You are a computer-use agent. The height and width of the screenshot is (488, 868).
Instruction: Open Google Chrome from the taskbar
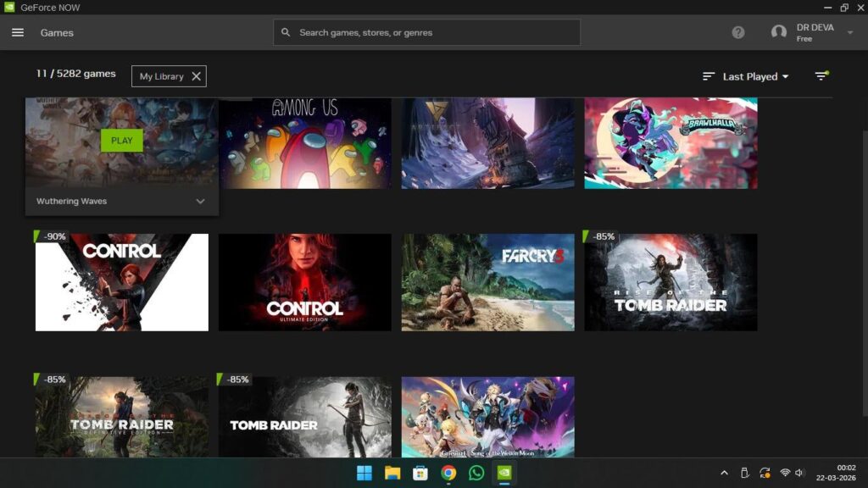pos(448,473)
